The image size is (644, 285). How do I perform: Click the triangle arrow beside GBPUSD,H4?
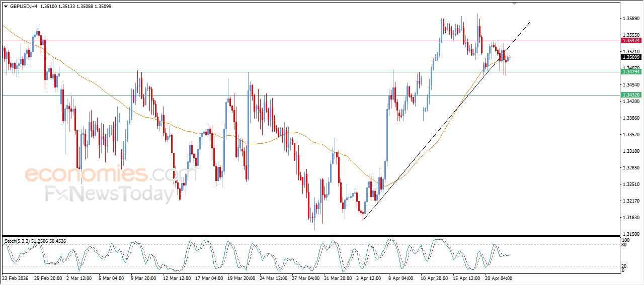6,7
